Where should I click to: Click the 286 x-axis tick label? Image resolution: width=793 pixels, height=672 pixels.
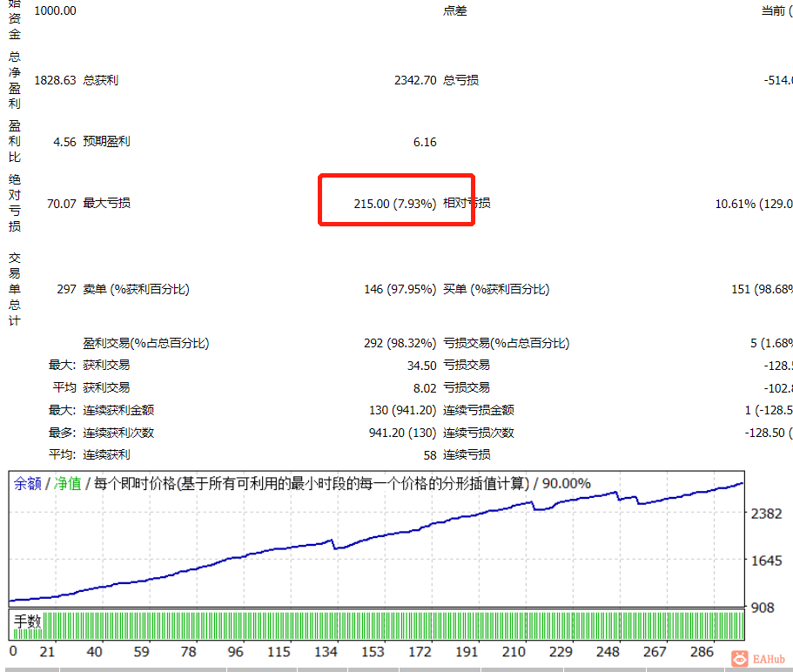pyautogui.click(x=702, y=652)
